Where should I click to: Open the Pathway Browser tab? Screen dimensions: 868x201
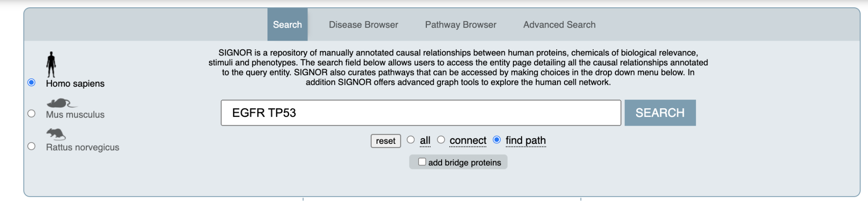461,25
